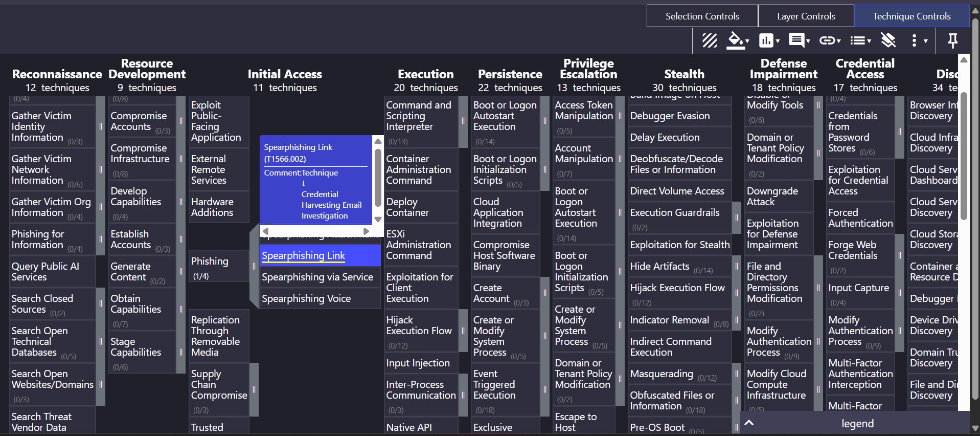The width and height of the screenshot is (980, 436).
Task: Click tooltip horizontal scroll-right arrow
Action: [x=366, y=231]
